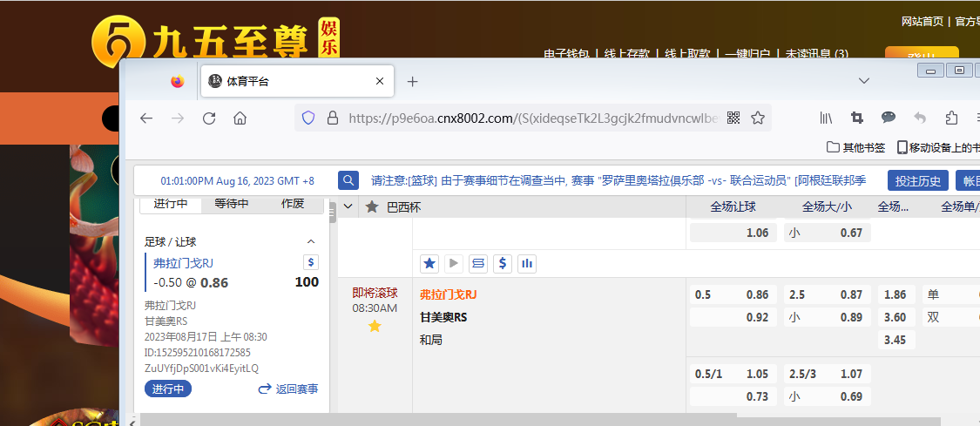Open the Firefox library icon
This screenshot has height=426, width=980.
coord(827,118)
